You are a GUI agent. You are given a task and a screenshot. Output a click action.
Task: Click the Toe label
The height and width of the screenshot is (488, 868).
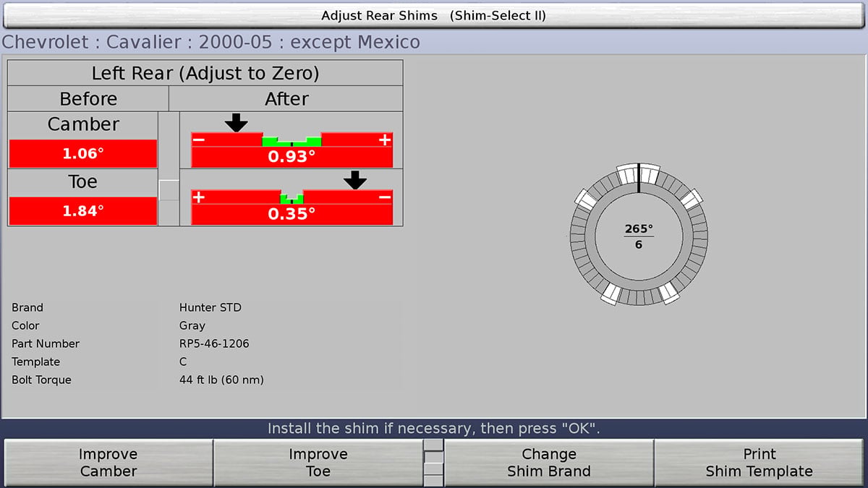point(83,182)
